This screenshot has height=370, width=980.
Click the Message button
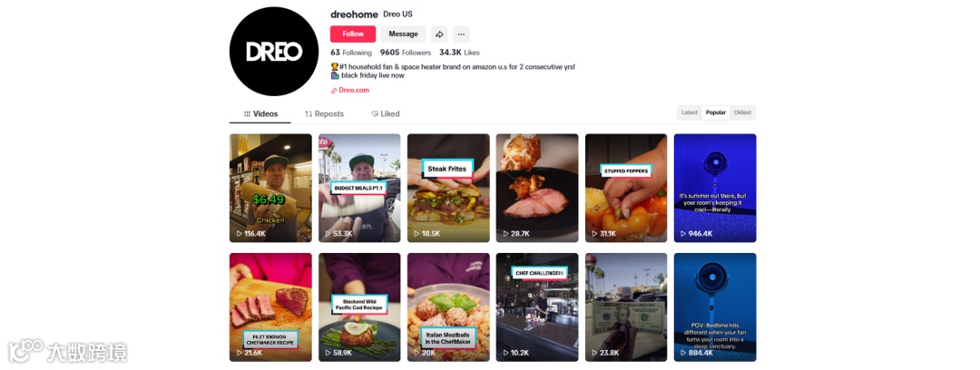pyautogui.click(x=403, y=34)
